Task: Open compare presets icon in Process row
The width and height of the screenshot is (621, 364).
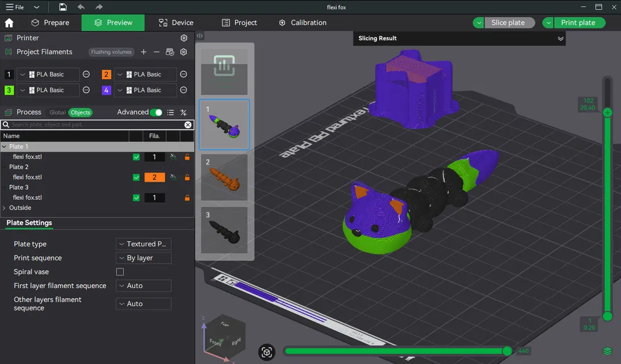Action: [x=184, y=112]
